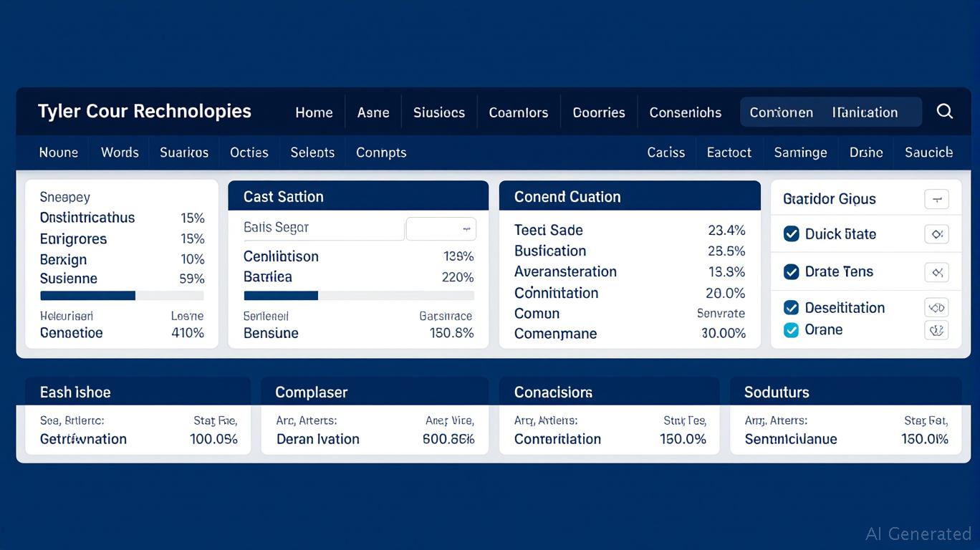
Task: Select the Saminge tab
Action: pos(800,153)
